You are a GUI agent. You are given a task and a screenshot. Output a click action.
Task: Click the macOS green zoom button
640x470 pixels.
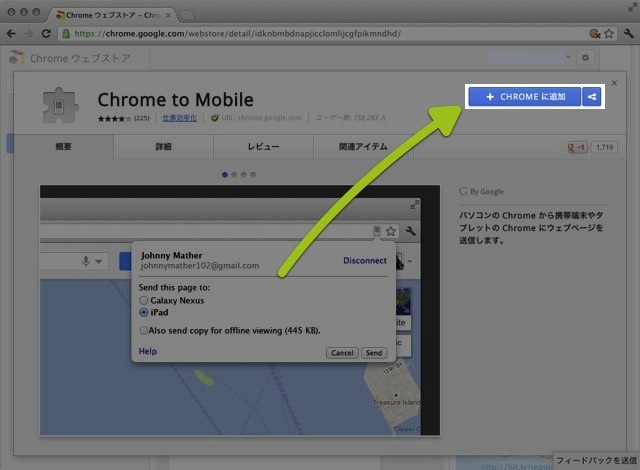point(36,12)
